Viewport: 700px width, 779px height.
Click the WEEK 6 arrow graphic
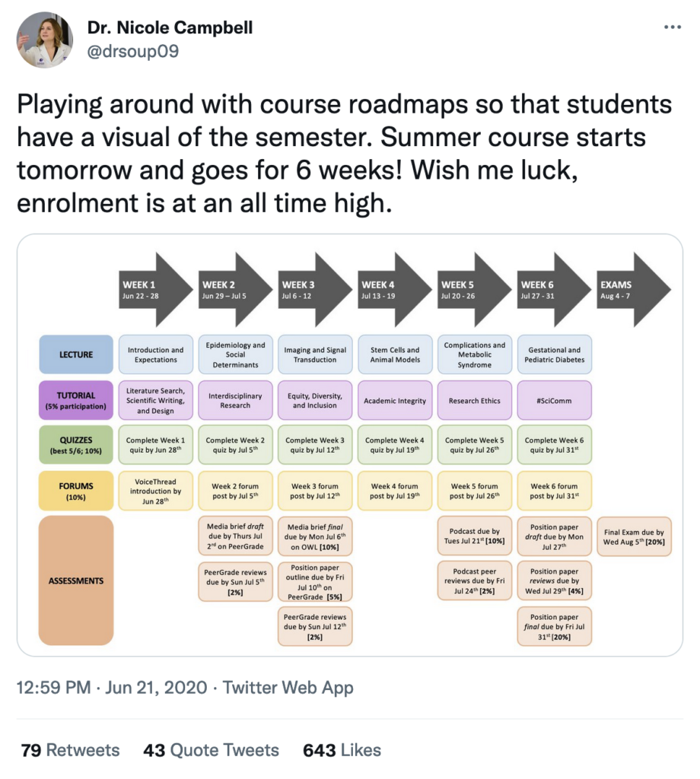(x=554, y=290)
